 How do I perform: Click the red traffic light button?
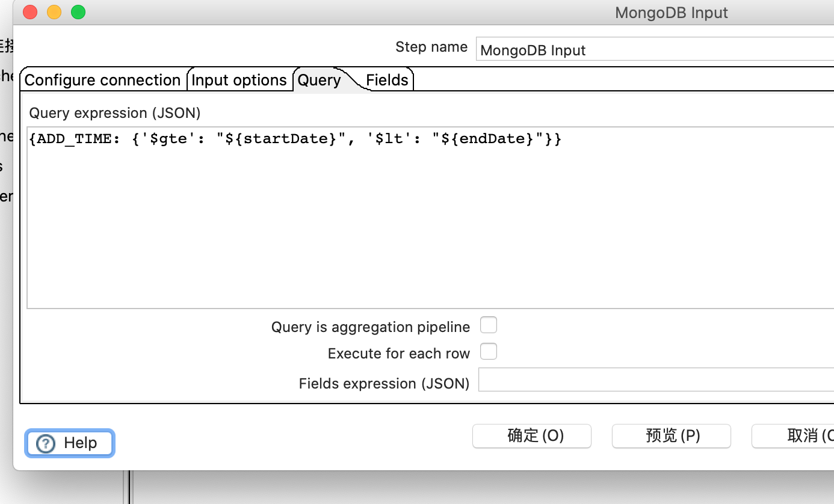pos(29,12)
